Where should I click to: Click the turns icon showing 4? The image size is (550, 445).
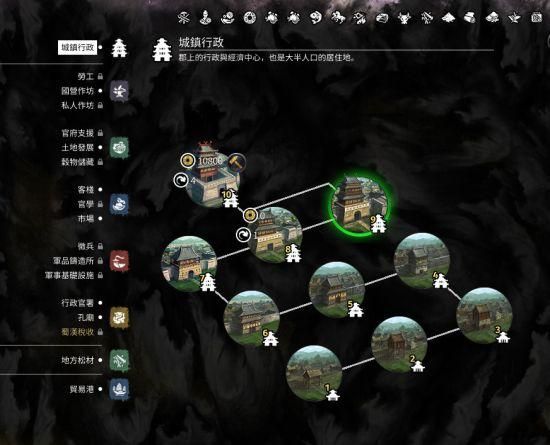181,180
